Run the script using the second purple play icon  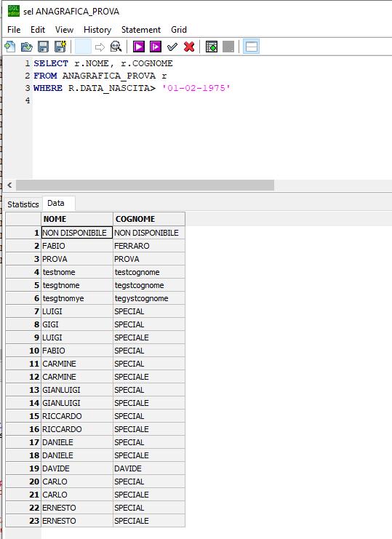tap(156, 47)
